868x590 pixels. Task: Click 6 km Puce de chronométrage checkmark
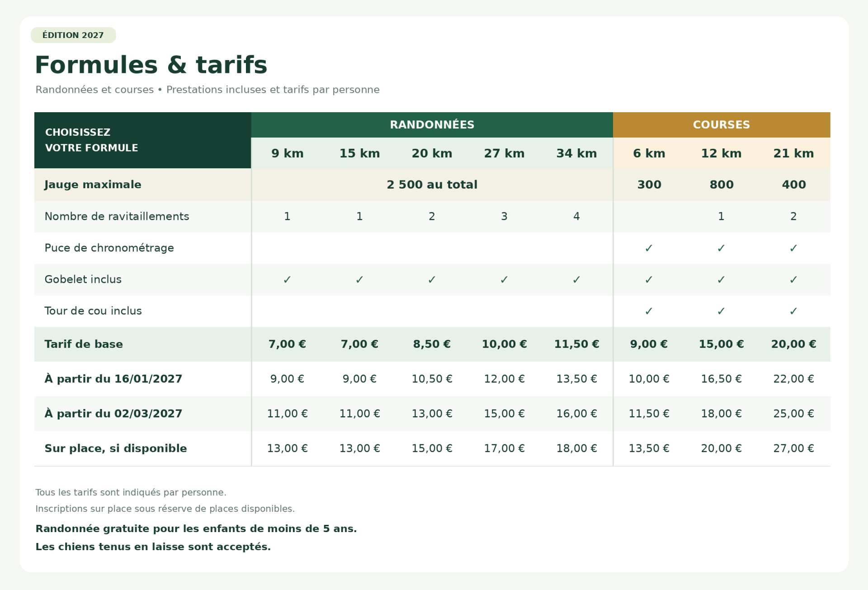[x=649, y=248]
